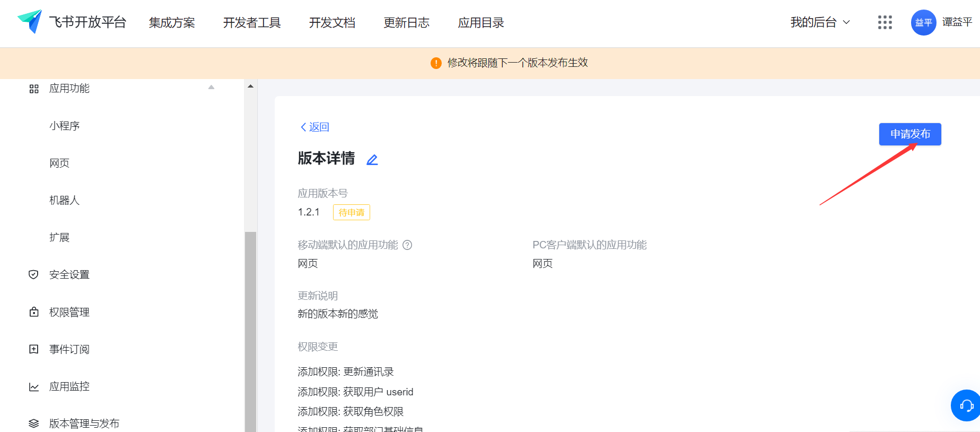Open 开发者工具 in top navigation

tap(252, 23)
